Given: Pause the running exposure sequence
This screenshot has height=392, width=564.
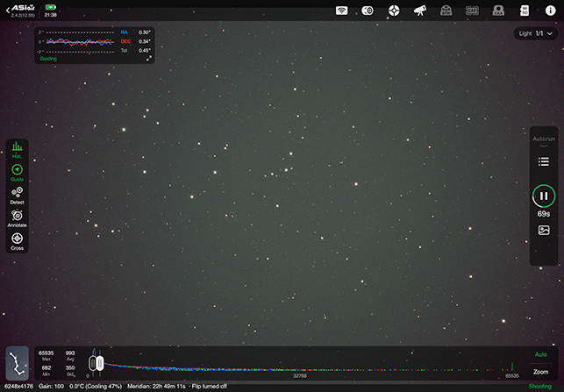Looking at the screenshot, I should (544, 196).
